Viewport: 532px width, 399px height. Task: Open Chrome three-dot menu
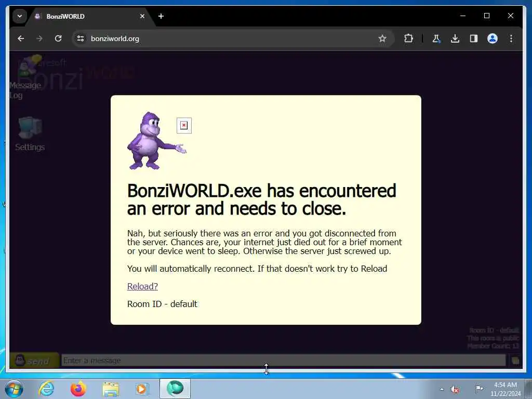point(511,38)
